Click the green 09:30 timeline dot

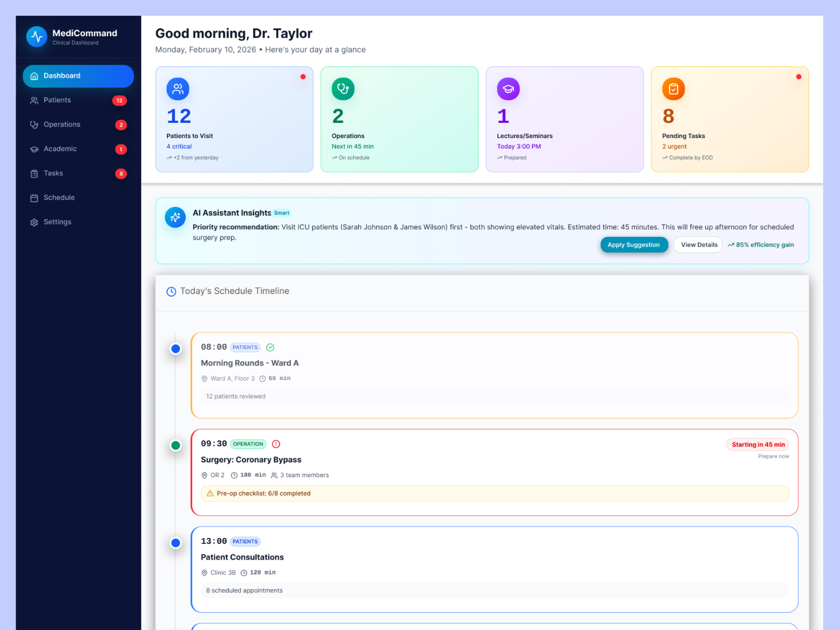(x=175, y=445)
